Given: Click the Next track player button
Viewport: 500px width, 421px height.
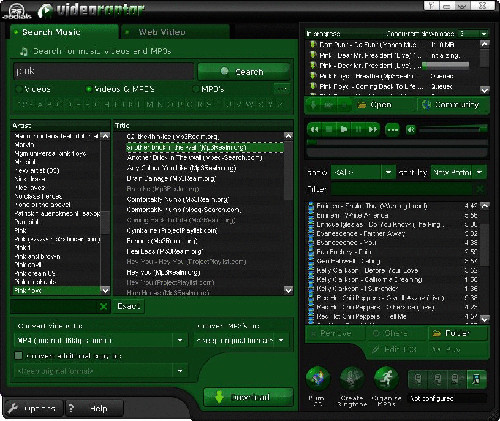Looking at the screenshot, I should pyautogui.click(x=373, y=129).
